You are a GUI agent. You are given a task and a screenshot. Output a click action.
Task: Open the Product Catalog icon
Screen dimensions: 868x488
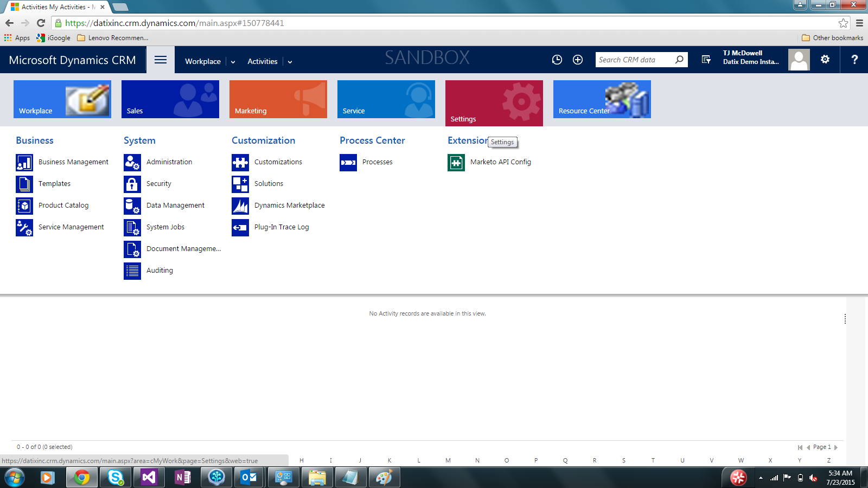(x=24, y=206)
